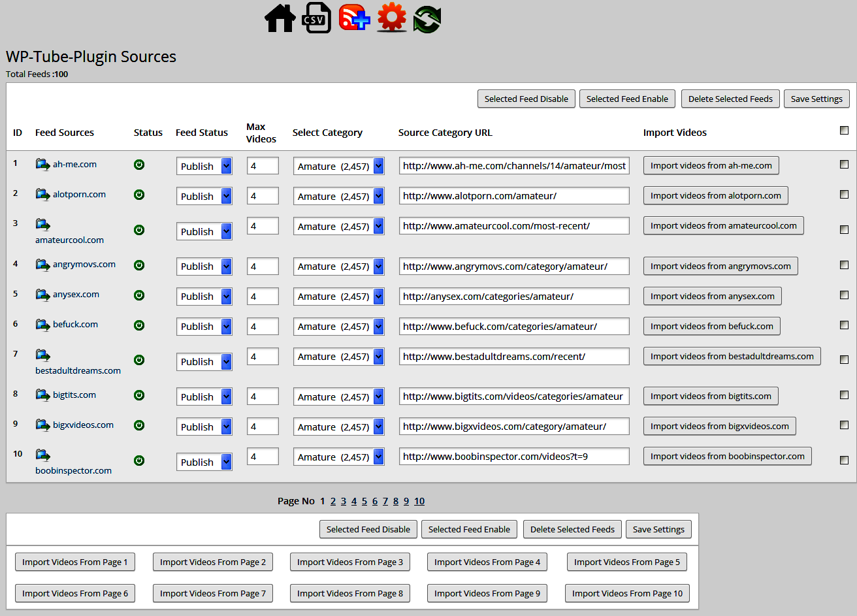Toggle green power status icon for bestadultdreams.com
This screenshot has height=616, width=857.
pos(139,360)
